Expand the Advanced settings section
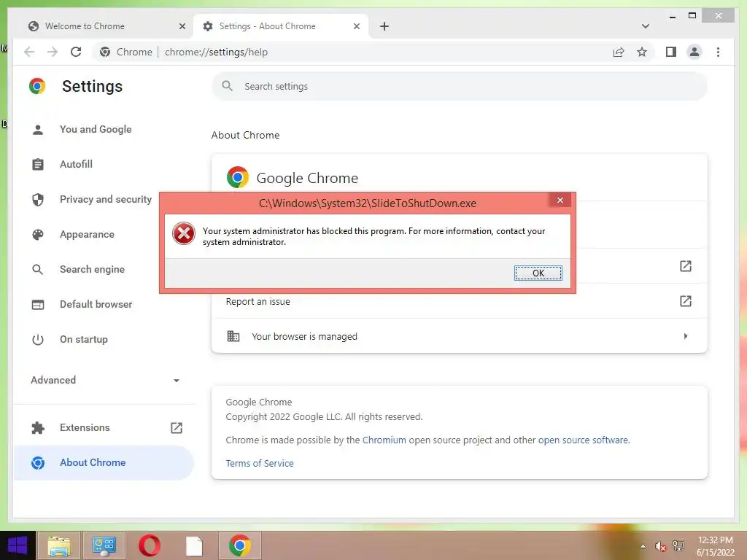 105,380
